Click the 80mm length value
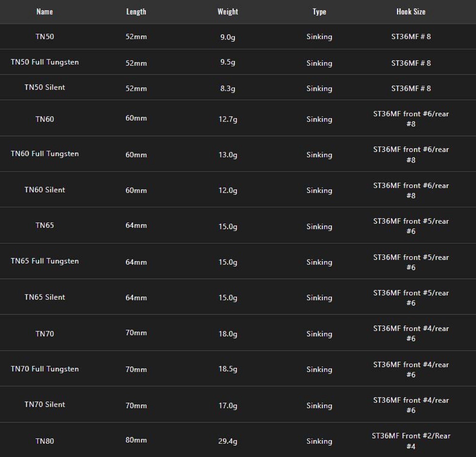Viewport: 476px width, 457px height. pyautogui.click(x=136, y=440)
